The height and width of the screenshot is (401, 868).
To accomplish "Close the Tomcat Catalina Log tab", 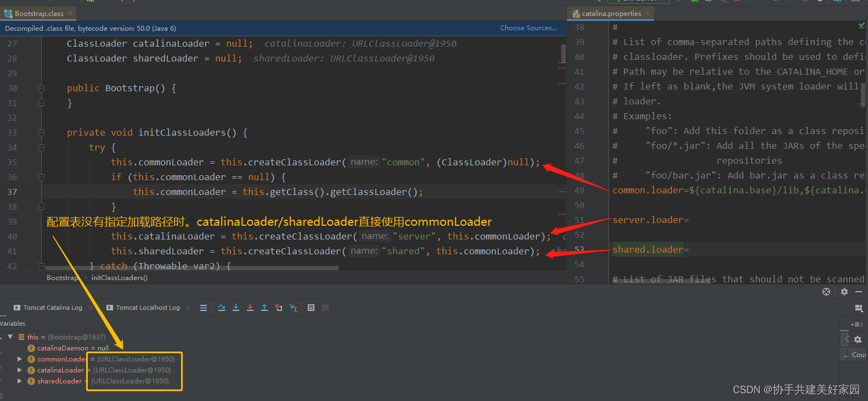I will (91, 308).
